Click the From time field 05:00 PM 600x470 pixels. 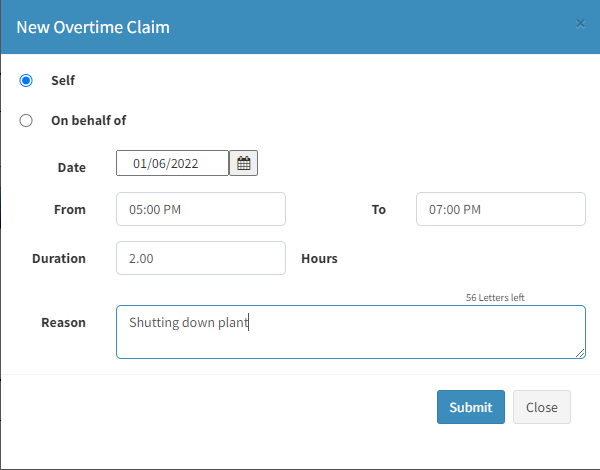[201, 209]
